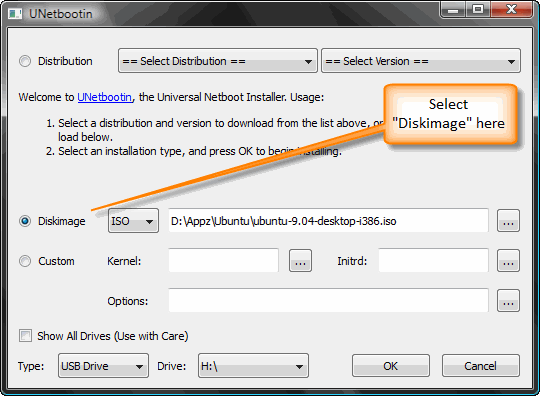Open the H:\ drive dropdown

(x=253, y=366)
